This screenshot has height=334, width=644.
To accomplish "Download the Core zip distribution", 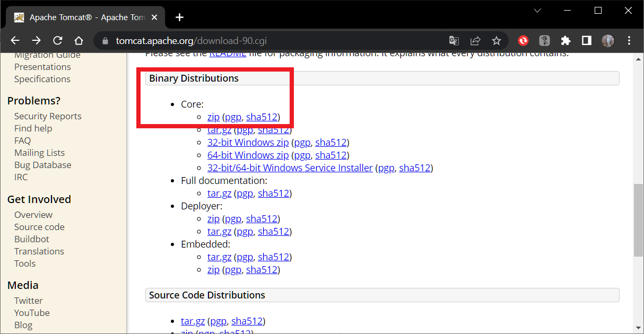I will tap(213, 117).
